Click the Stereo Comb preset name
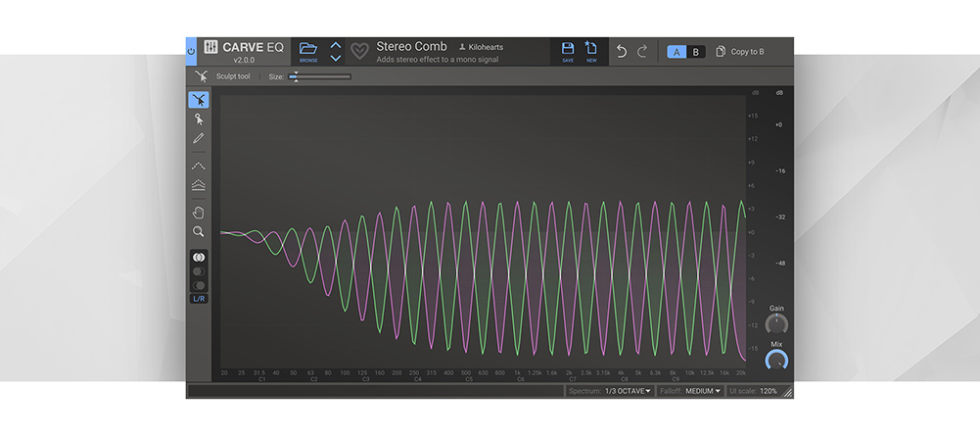980x437 pixels. click(411, 46)
